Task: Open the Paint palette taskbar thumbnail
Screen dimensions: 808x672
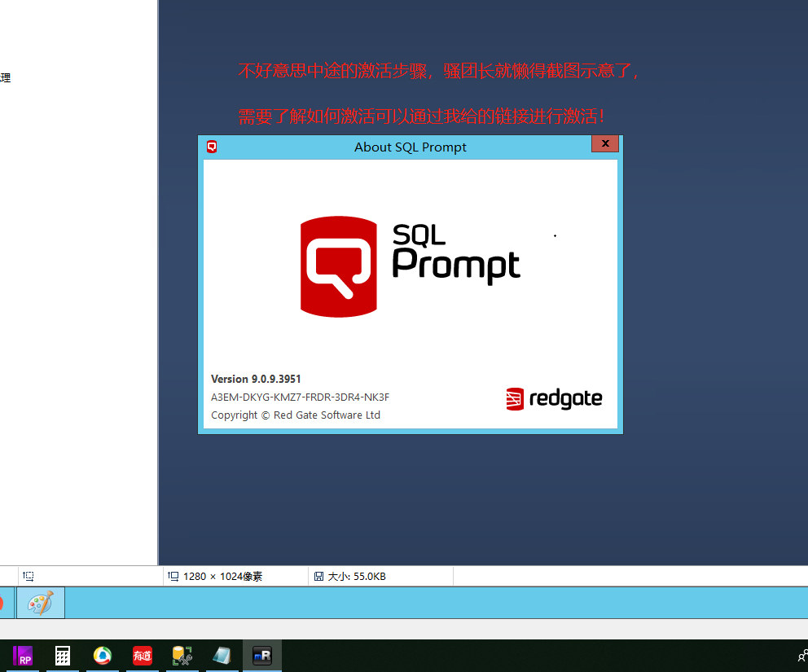Action: (x=41, y=603)
